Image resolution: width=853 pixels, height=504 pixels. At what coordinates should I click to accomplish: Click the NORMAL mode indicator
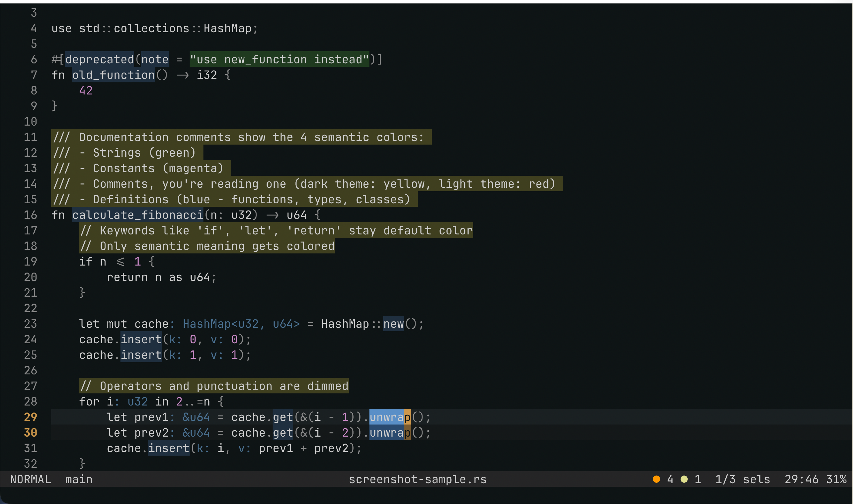point(31,479)
